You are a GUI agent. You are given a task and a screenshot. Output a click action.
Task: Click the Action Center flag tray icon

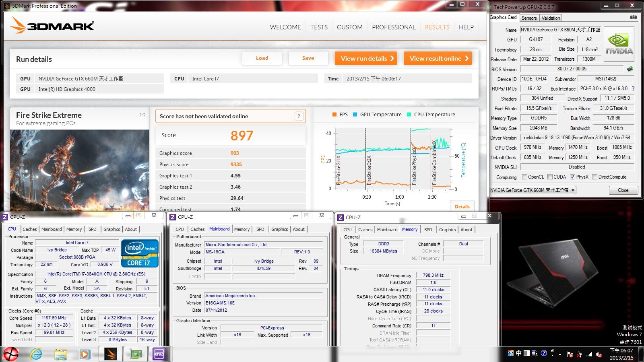click(570, 354)
